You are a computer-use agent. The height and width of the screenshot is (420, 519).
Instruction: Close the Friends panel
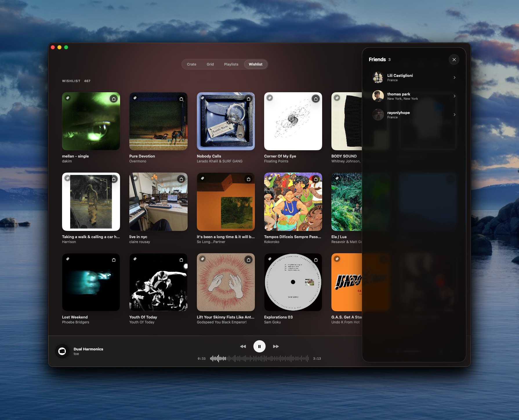(454, 59)
